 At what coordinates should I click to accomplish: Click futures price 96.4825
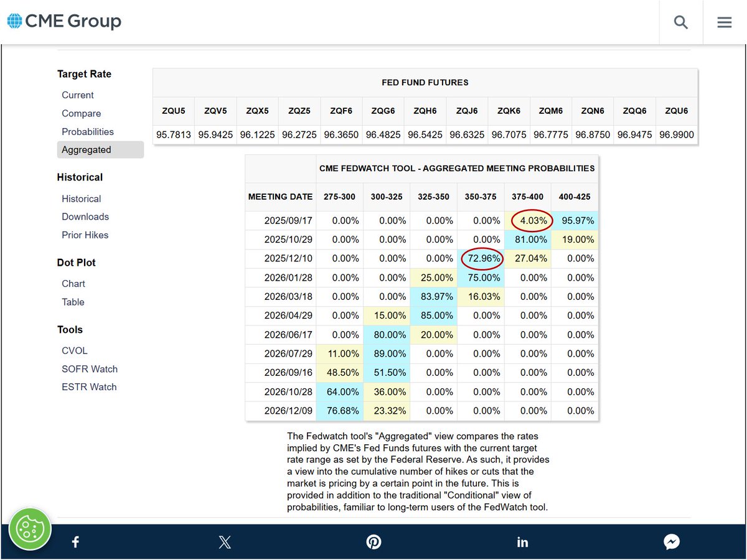pos(383,134)
